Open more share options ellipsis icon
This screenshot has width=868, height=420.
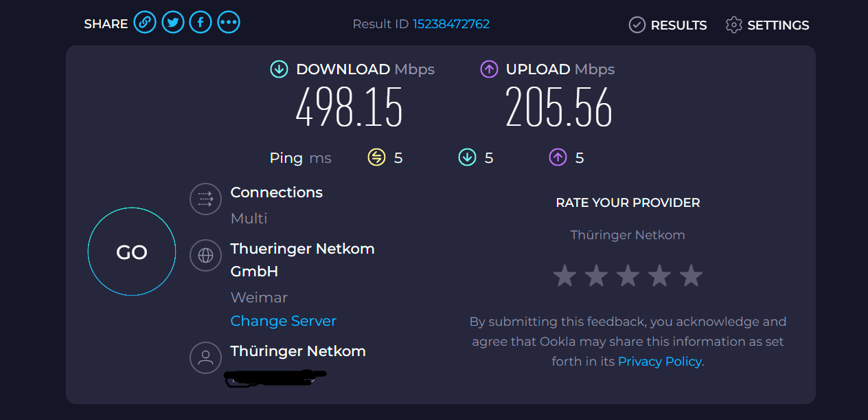229,23
